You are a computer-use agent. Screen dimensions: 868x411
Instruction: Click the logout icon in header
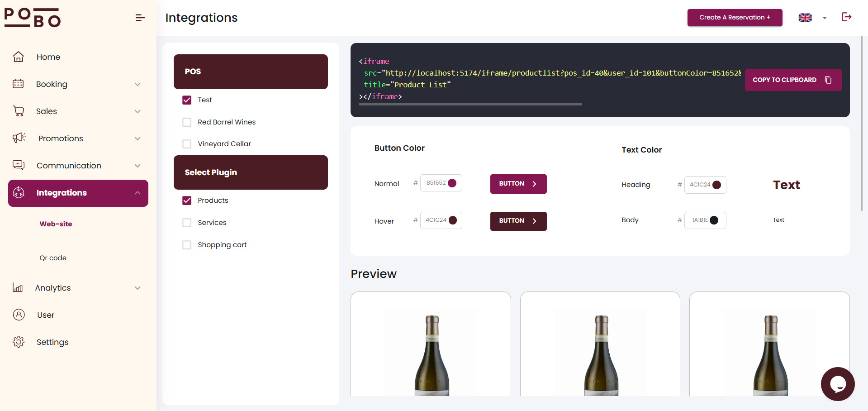click(846, 17)
